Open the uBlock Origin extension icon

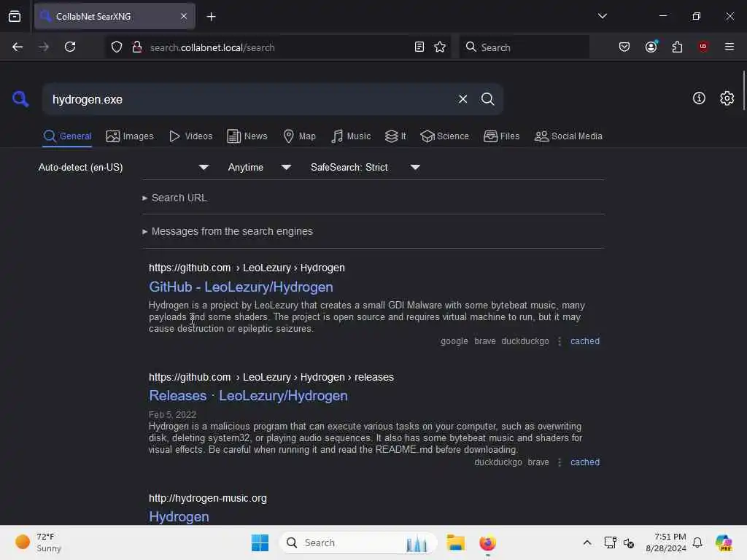(x=703, y=47)
